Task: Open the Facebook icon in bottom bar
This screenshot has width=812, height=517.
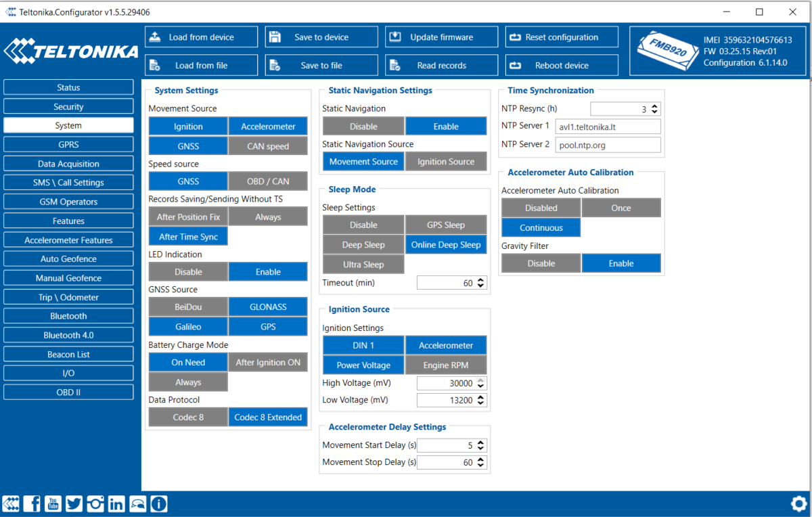Action: click(x=32, y=503)
